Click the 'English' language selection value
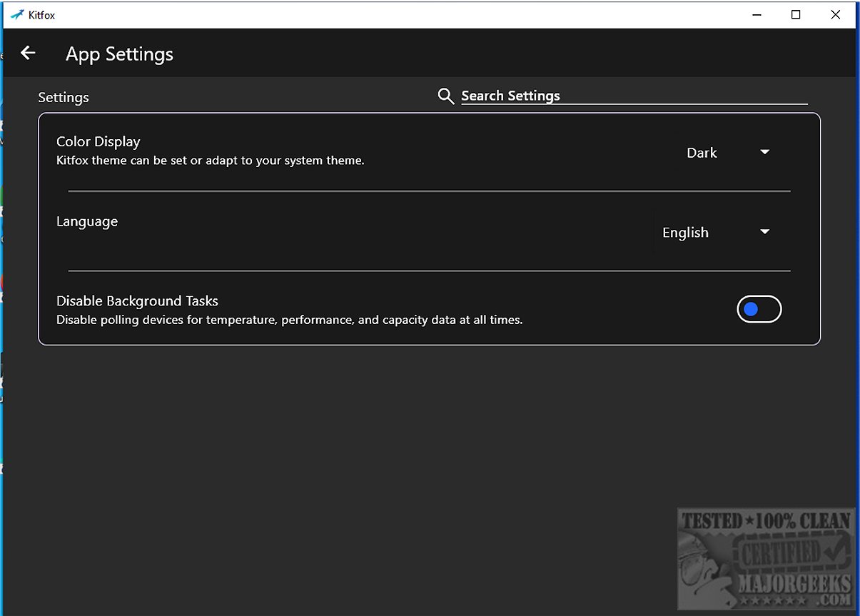This screenshot has width=860, height=616. point(685,233)
